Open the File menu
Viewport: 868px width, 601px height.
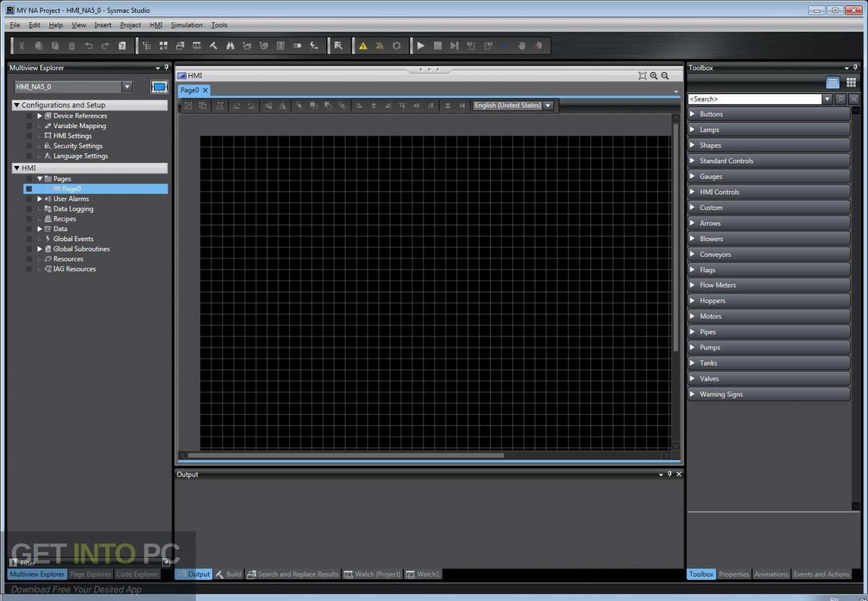15,25
